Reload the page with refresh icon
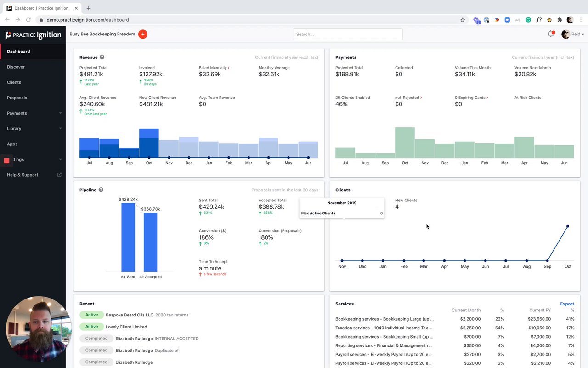 pos(28,20)
